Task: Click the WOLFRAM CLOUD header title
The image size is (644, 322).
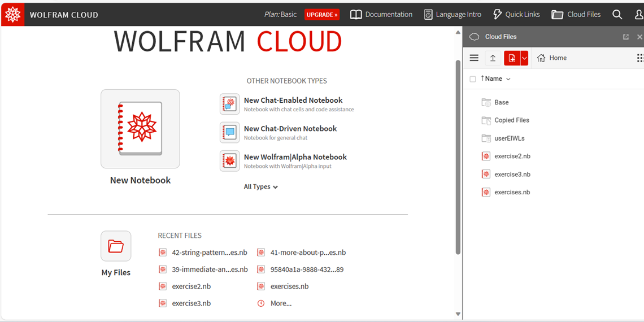Action: click(64, 15)
